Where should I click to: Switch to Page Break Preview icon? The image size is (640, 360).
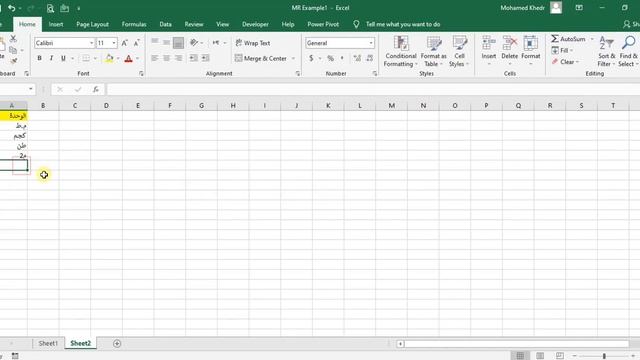pos(560,356)
